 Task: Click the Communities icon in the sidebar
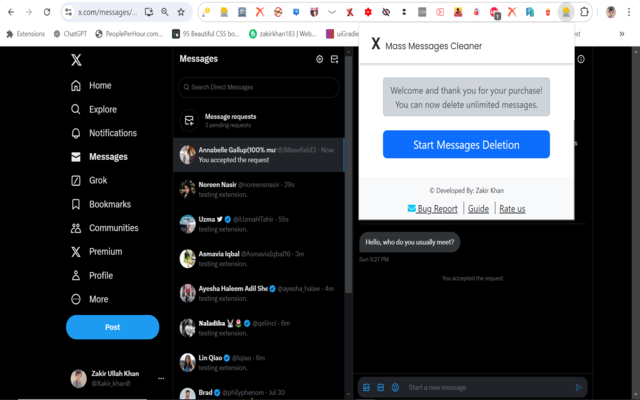[76, 228]
